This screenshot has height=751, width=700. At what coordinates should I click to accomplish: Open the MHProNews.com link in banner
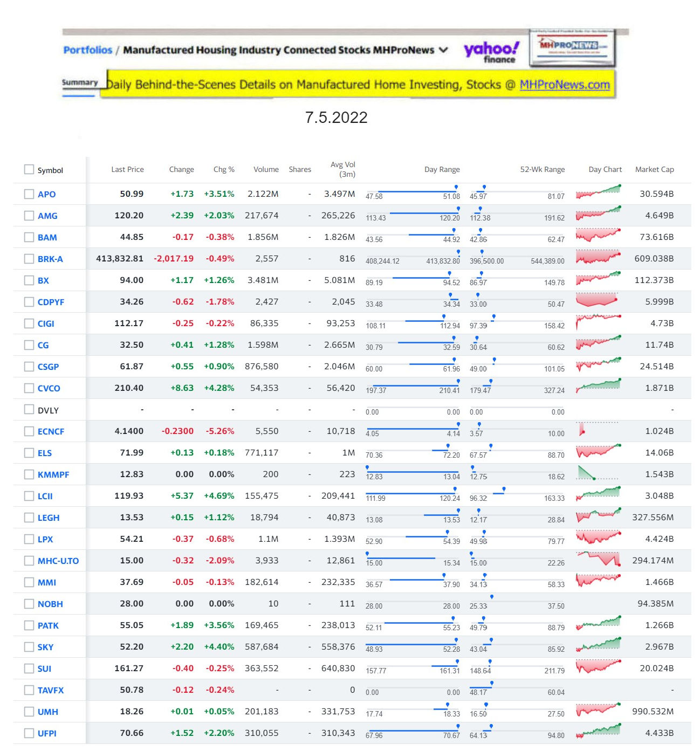pyautogui.click(x=565, y=85)
